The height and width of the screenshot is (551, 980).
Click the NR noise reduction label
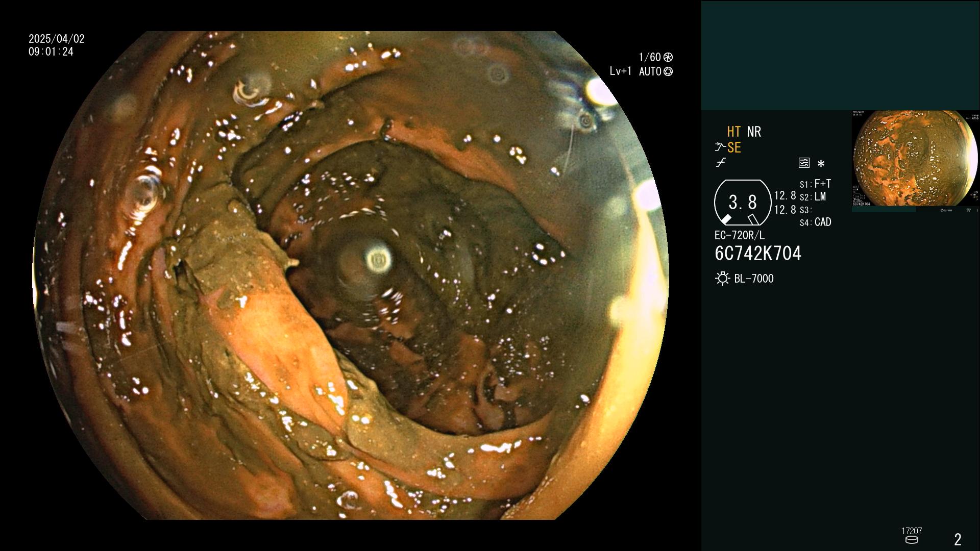(754, 132)
